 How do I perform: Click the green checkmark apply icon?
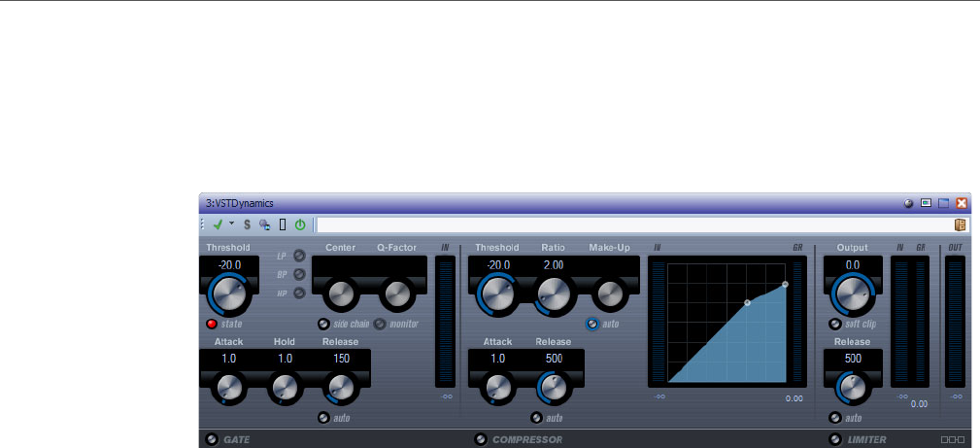(x=218, y=224)
